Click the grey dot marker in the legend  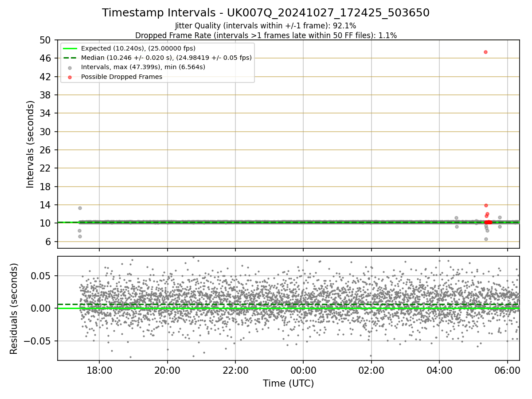coord(70,67)
